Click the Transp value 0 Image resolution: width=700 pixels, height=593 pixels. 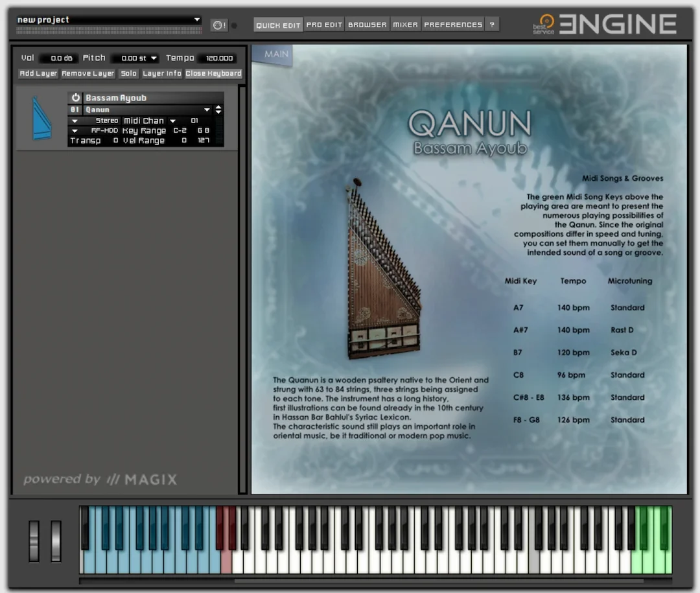tap(115, 141)
